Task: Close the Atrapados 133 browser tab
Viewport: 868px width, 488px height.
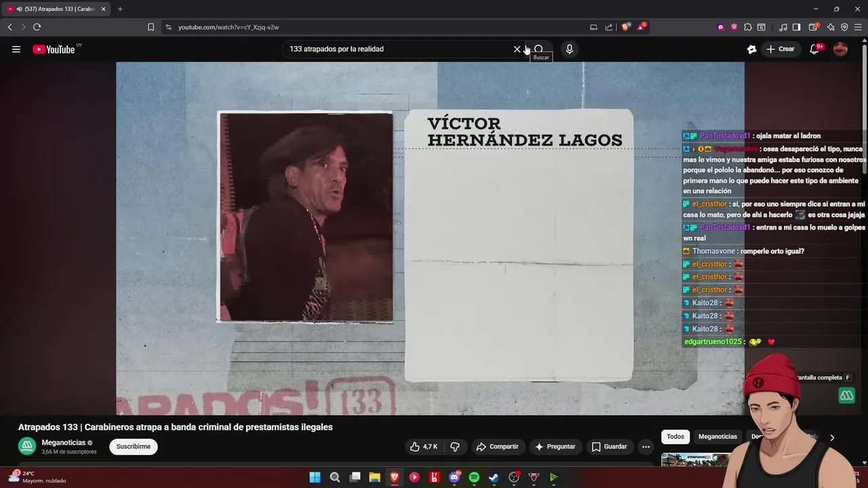Action: (x=104, y=9)
